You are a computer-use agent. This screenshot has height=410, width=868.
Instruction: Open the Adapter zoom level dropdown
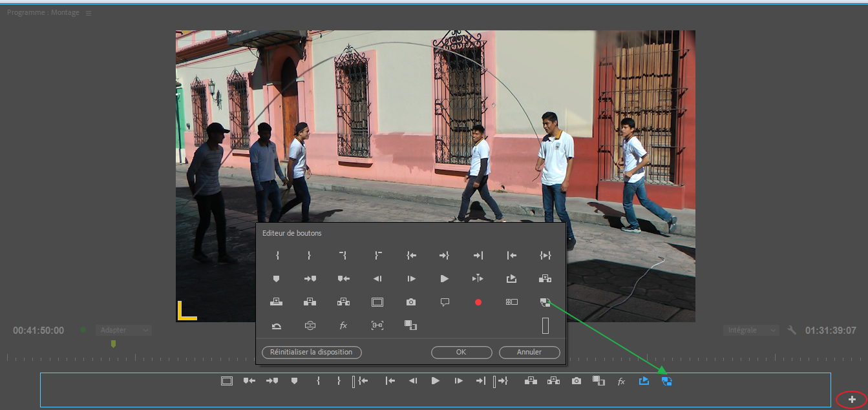click(x=123, y=331)
